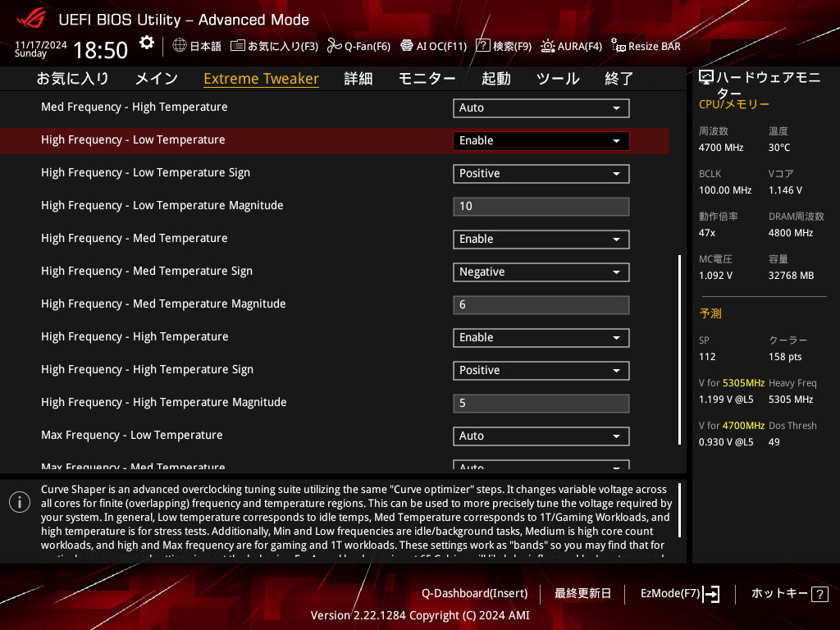This screenshot has width=840, height=630.
Task: Click AI OC(F11) label
Action: click(x=441, y=46)
